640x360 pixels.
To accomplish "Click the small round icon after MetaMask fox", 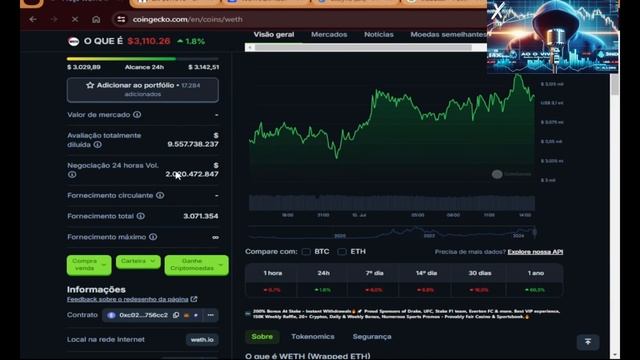I will (196, 315).
